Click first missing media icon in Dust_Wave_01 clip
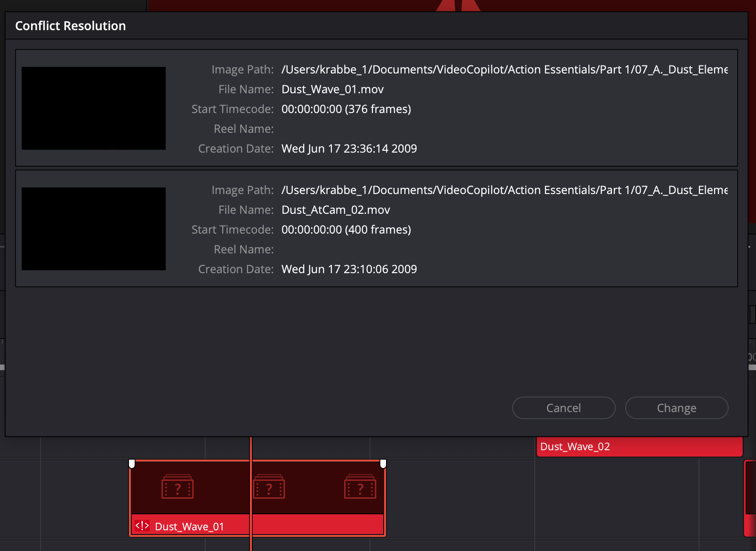 pos(177,487)
